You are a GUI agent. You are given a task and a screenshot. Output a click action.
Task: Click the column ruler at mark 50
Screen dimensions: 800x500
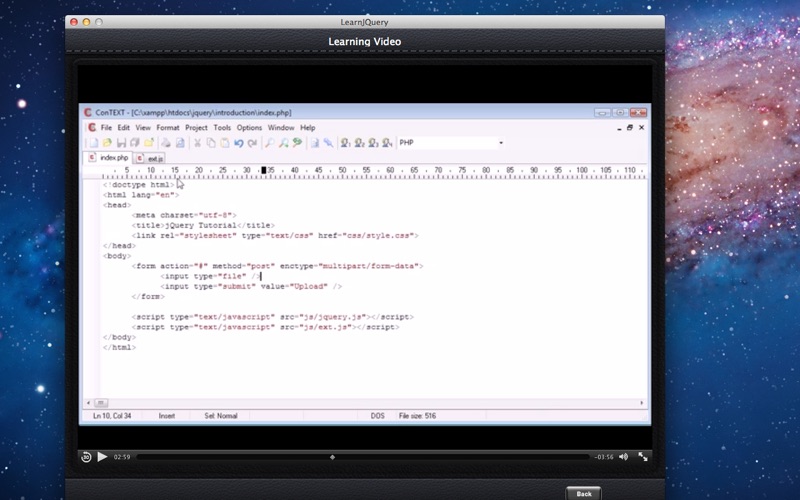tap(342, 170)
